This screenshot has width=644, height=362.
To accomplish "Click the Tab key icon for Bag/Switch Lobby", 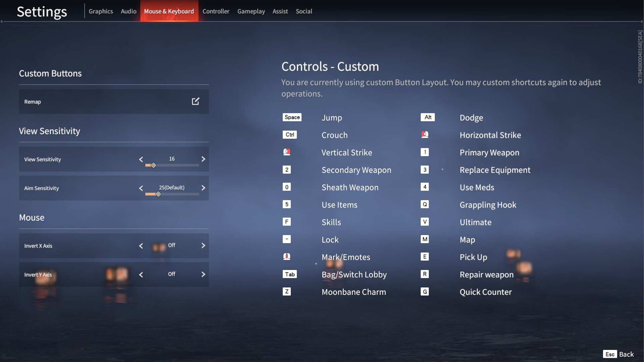I will click(289, 274).
